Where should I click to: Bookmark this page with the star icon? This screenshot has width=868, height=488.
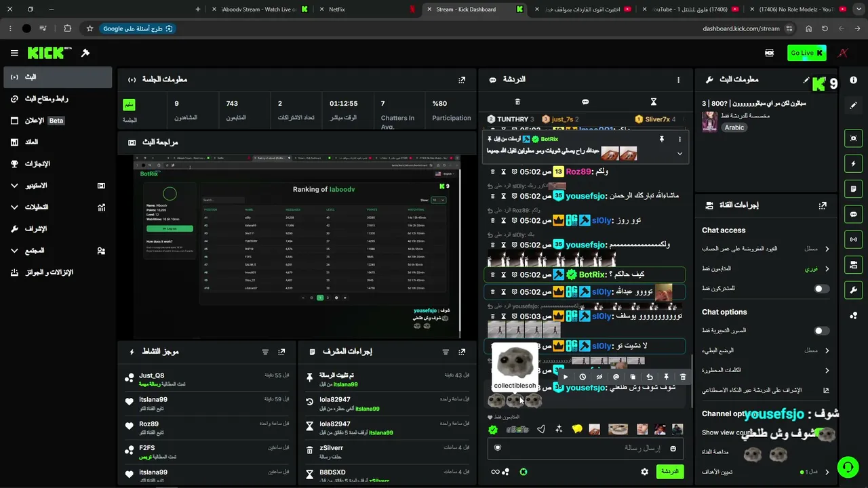(x=90, y=28)
